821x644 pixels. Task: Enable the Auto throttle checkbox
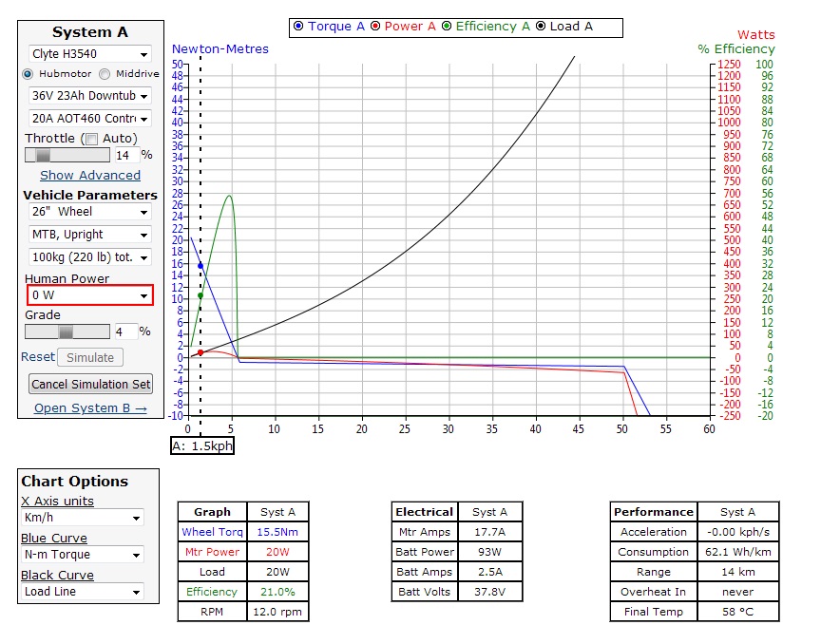(x=91, y=139)
